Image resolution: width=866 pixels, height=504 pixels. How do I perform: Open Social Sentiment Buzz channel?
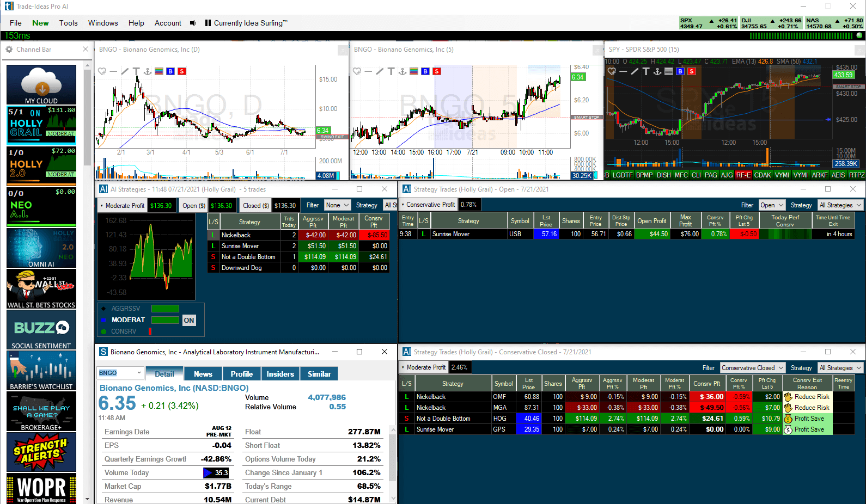41,330
